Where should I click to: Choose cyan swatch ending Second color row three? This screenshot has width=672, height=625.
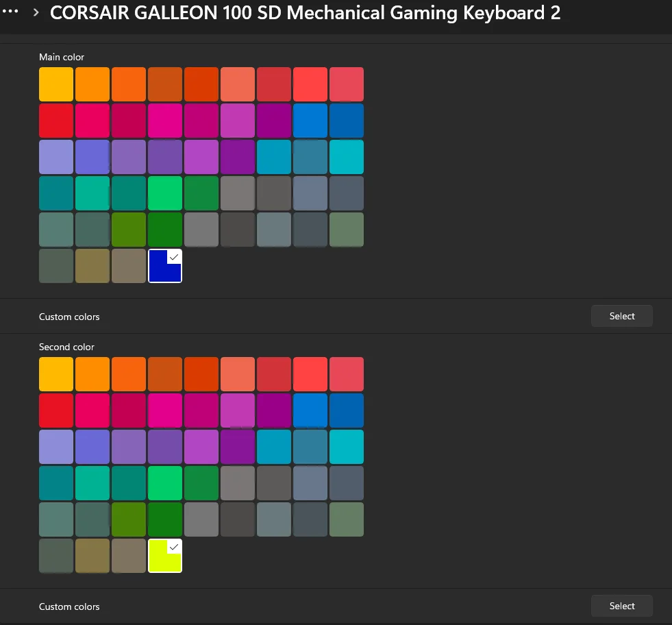pos(346,446)
